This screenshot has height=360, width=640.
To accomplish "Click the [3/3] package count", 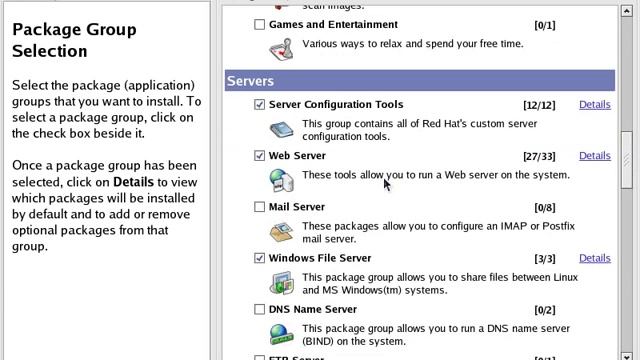I will point(545,259).
